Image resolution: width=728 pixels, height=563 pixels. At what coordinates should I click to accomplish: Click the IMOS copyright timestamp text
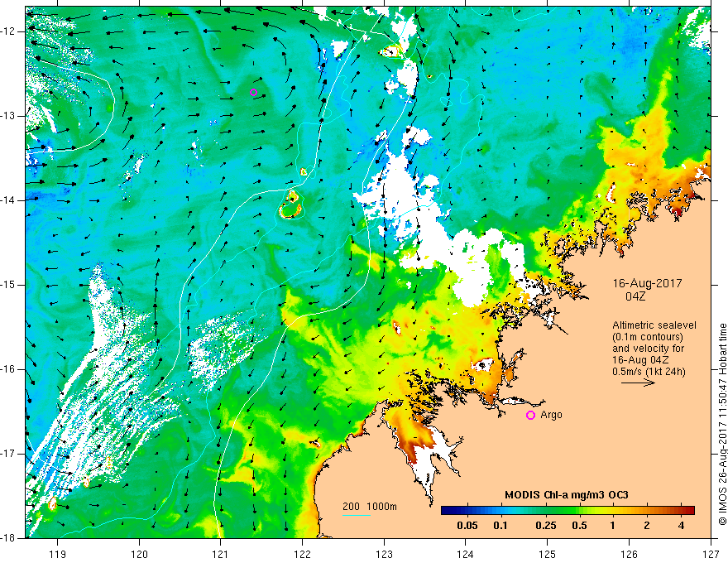(722, 424)
